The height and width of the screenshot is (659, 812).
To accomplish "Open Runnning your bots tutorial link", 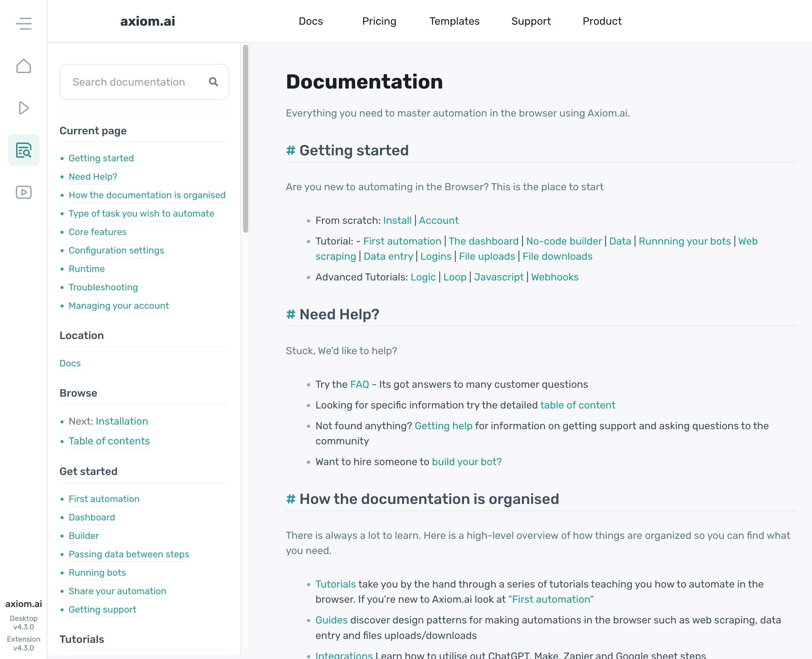I will [685, 241].
